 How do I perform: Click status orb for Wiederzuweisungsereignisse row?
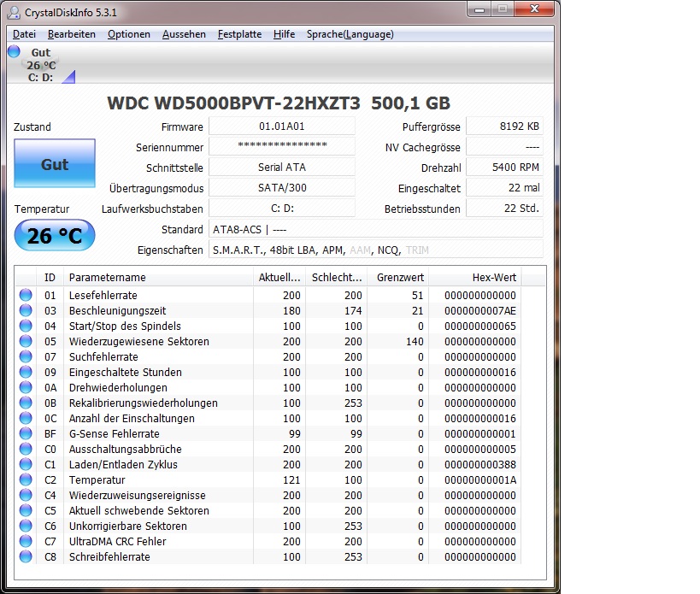(x=26, y=495)
